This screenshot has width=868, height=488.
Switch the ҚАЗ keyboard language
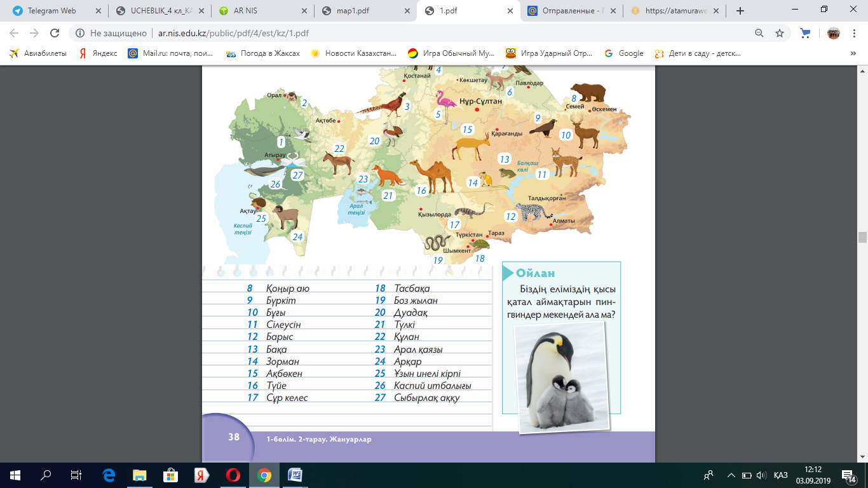(x=781, y=475)
